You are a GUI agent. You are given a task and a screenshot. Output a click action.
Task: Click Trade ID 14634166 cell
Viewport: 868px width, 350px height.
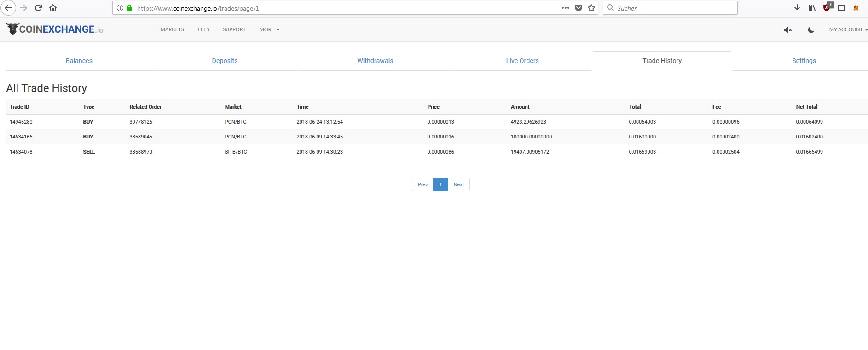21,137
